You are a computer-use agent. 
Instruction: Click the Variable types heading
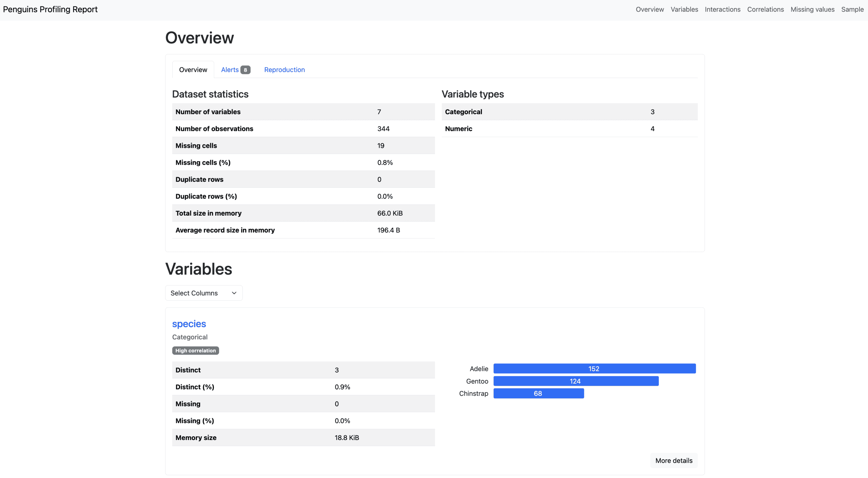pos(473,94)
